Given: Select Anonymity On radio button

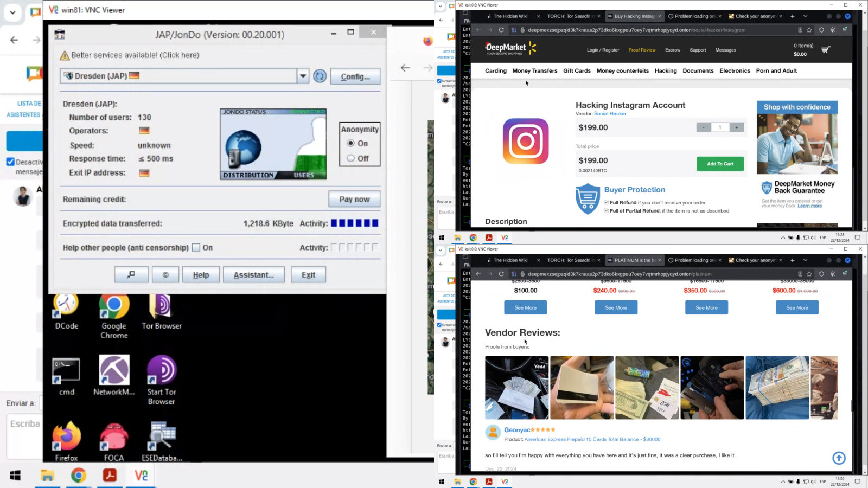Looking at the screenshot, I should [x=351, y=143].
